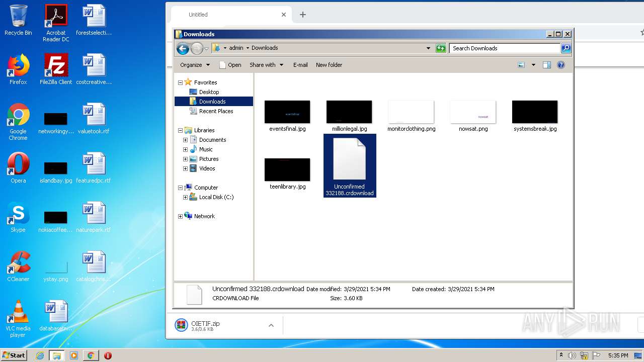The height and width of the screenshot is (362, 644).
Task: Click the search magnifier icon
Action: pos(566,48)
